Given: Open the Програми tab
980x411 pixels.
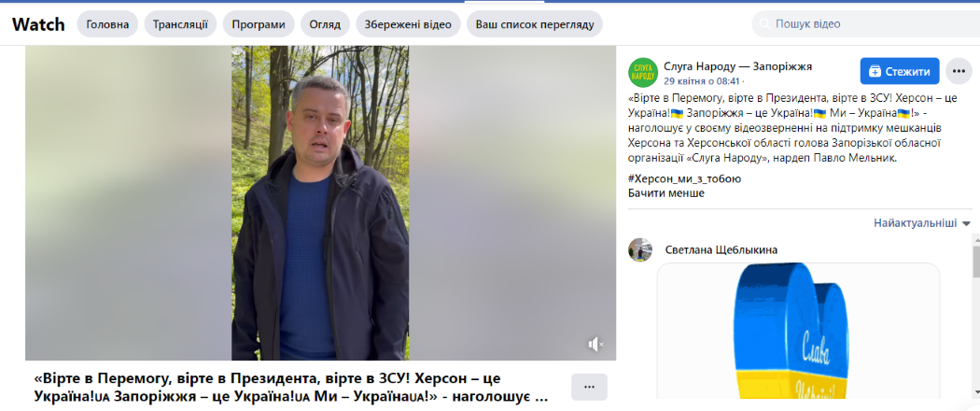Looking at the screenshot, I should point(259,24).
